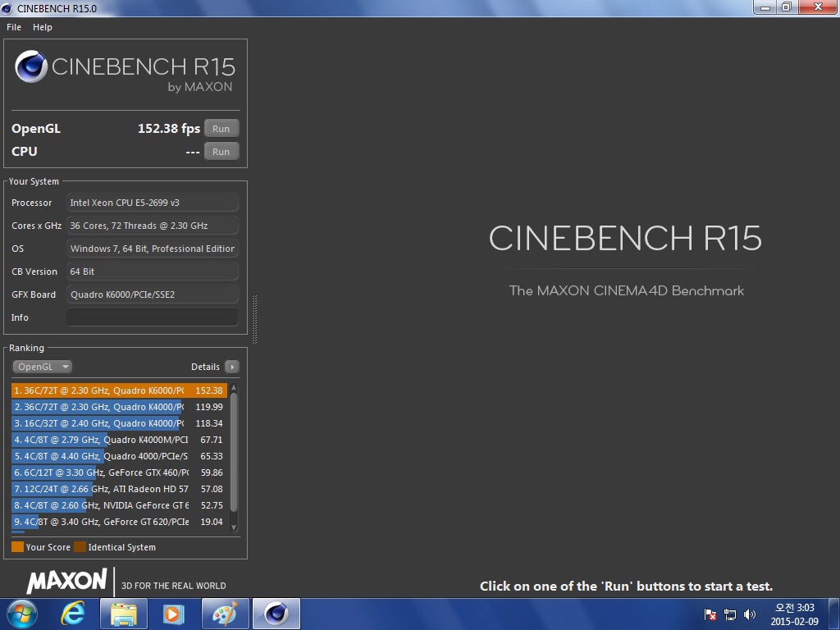Click the Cores x GHz value field
This screenshot has height=630, width=840.
(x=152, y=226)
